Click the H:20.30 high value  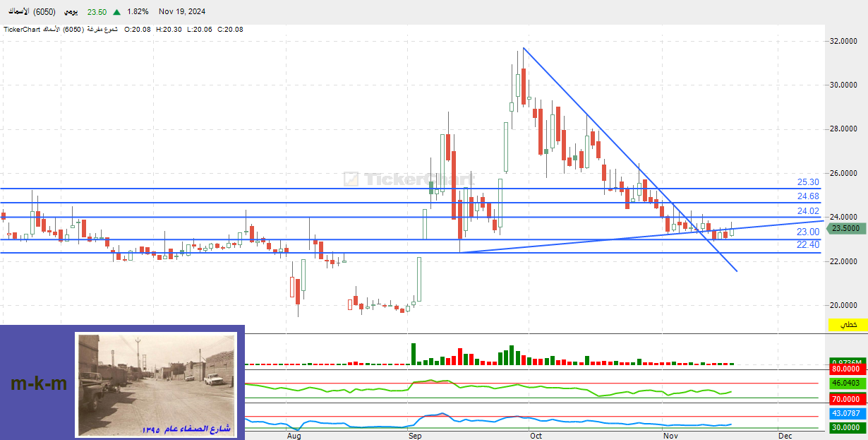pyautogui.click(x=169, y=30)
